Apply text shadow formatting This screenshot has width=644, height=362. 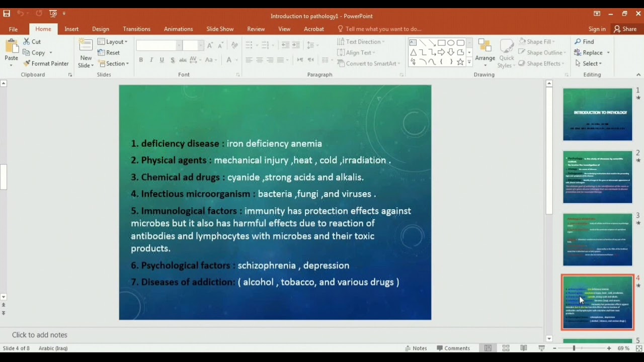tap(173, 60)
